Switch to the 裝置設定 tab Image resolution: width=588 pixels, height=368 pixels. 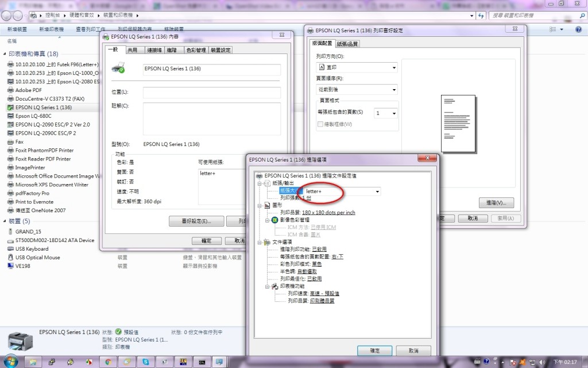coord(220,50)
